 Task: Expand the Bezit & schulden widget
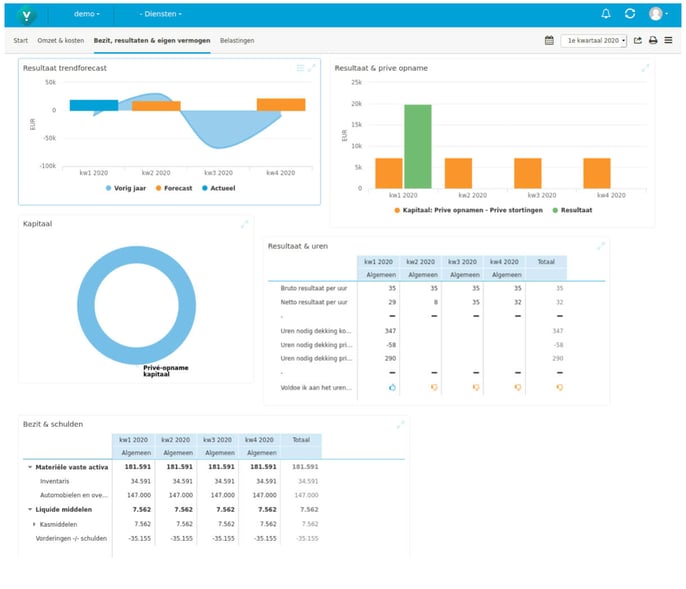point(400,424)
